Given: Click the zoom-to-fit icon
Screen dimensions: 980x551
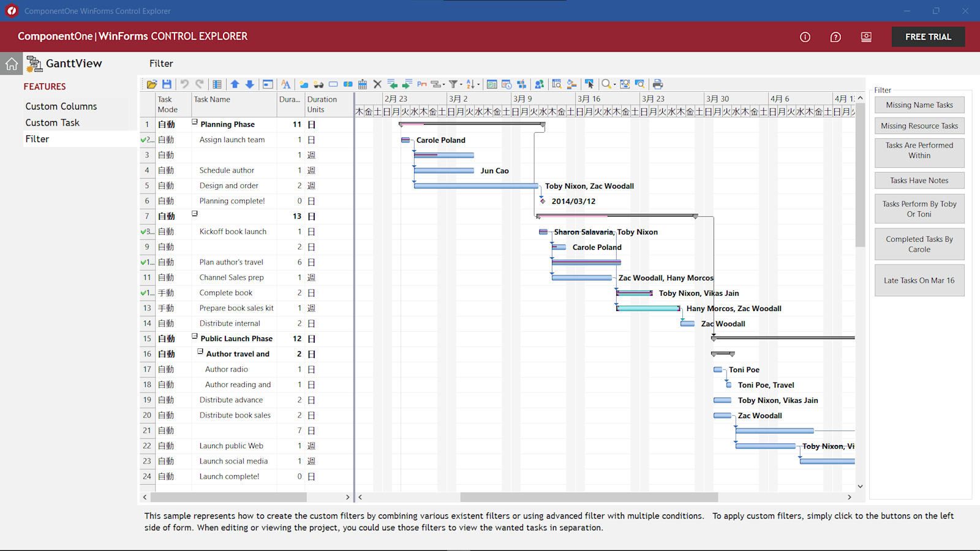Looking at the screenshot, I should (625, 84).
